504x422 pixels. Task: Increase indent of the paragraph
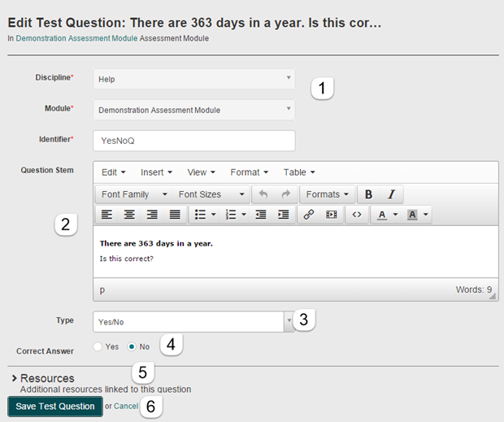(x=283, y=215)
